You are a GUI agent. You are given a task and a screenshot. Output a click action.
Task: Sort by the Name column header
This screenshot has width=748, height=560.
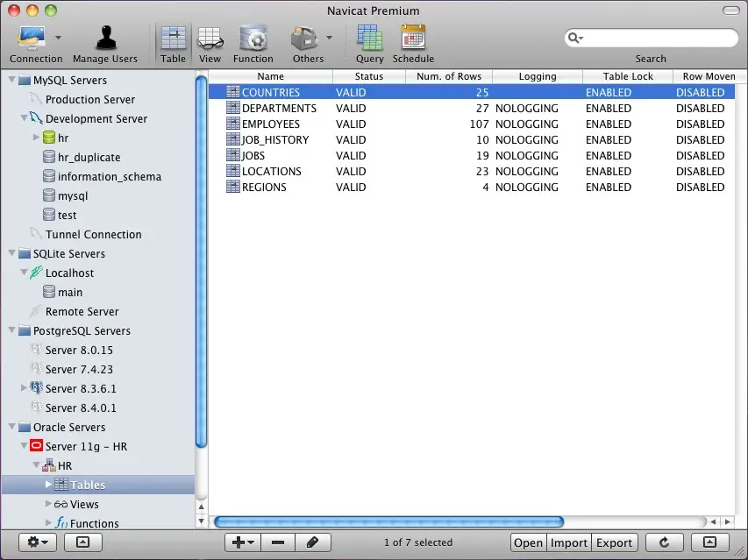(x=270, y=76)
